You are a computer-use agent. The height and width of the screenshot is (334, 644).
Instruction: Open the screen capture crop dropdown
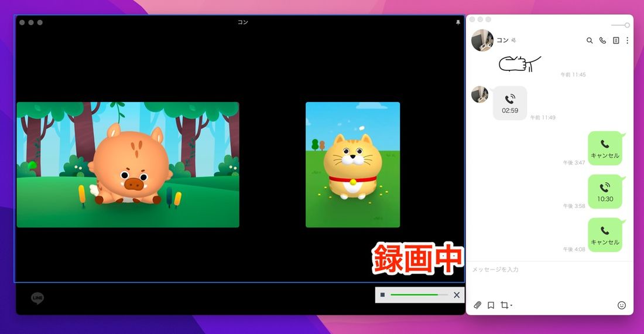pyautogui.click(x=506, y=305)
